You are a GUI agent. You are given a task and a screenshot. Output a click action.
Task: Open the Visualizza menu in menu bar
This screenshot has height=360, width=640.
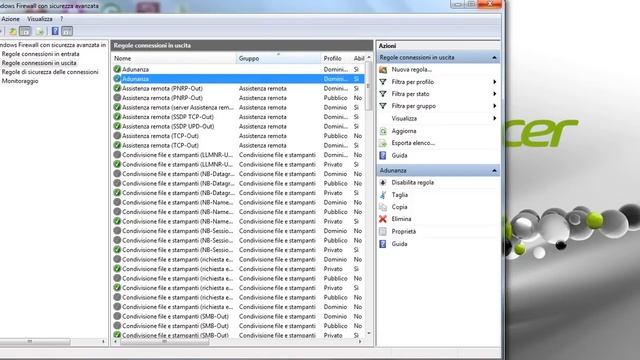click(x=40, y=19)
